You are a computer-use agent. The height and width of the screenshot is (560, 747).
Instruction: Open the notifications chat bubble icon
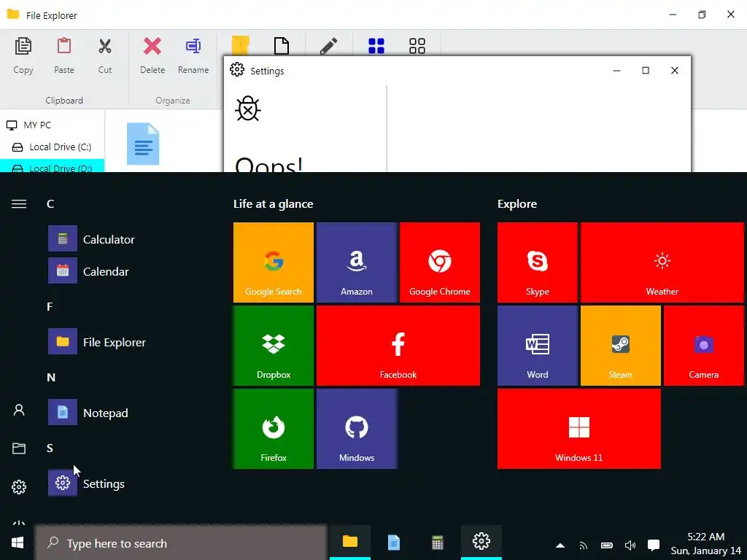pyautogui.click(x=654, y=545)
